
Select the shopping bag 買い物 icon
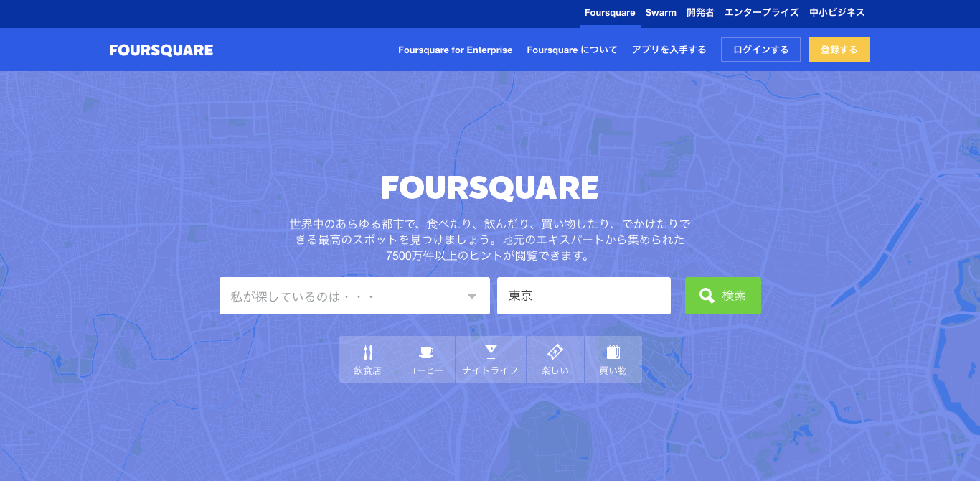[x=613, y=352]
